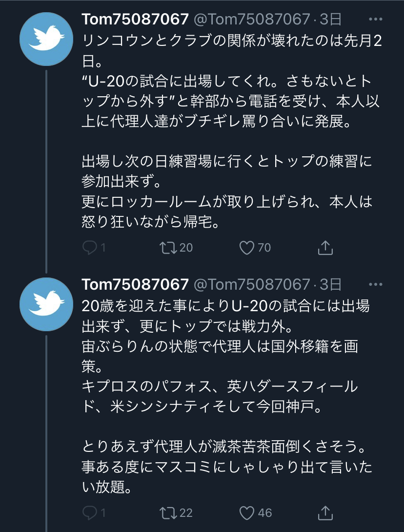Open the tweet text mentioning キプロスのパフォス

(220, 387)
